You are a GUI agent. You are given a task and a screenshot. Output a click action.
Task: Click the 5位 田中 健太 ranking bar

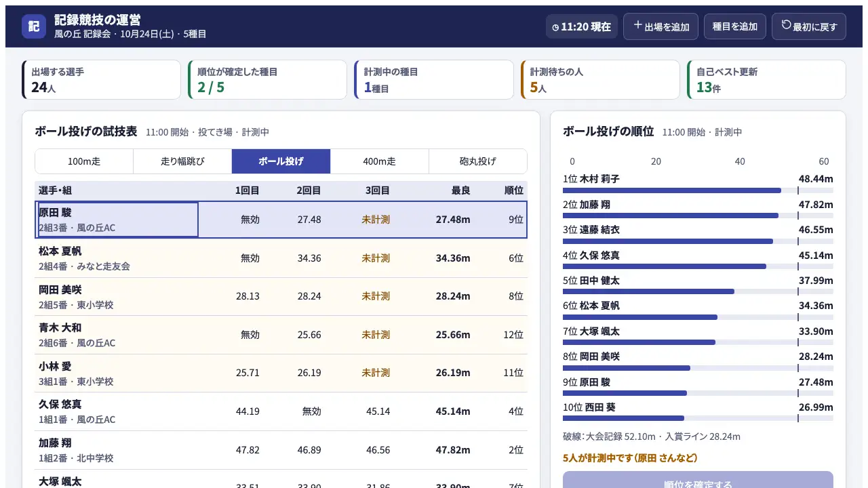click(x=698, y=291)
